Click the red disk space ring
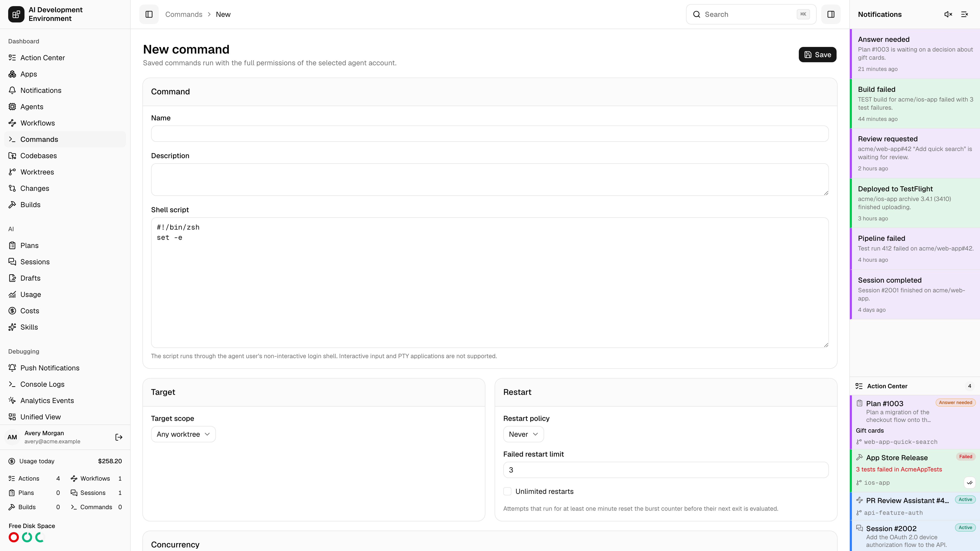Image resolution: width=980 pixels, height=551 pixels. pyautogui.click(x=14, y=537)
